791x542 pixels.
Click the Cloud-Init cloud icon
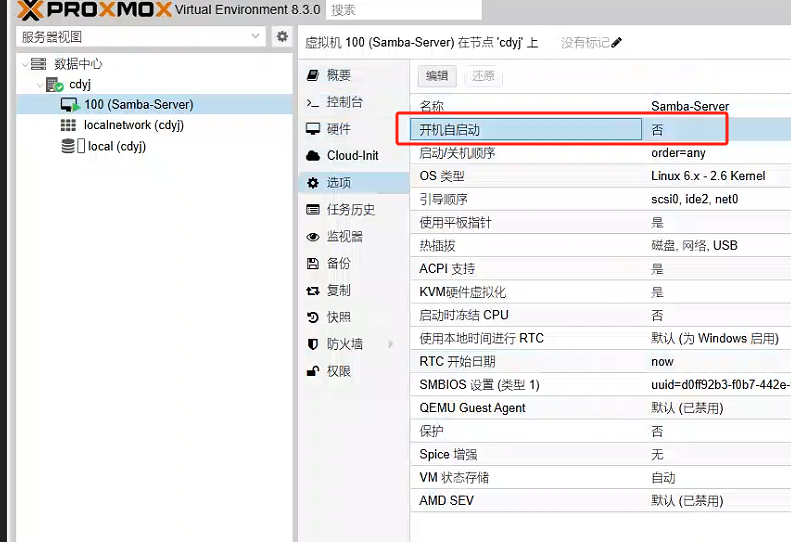[313, 155]
